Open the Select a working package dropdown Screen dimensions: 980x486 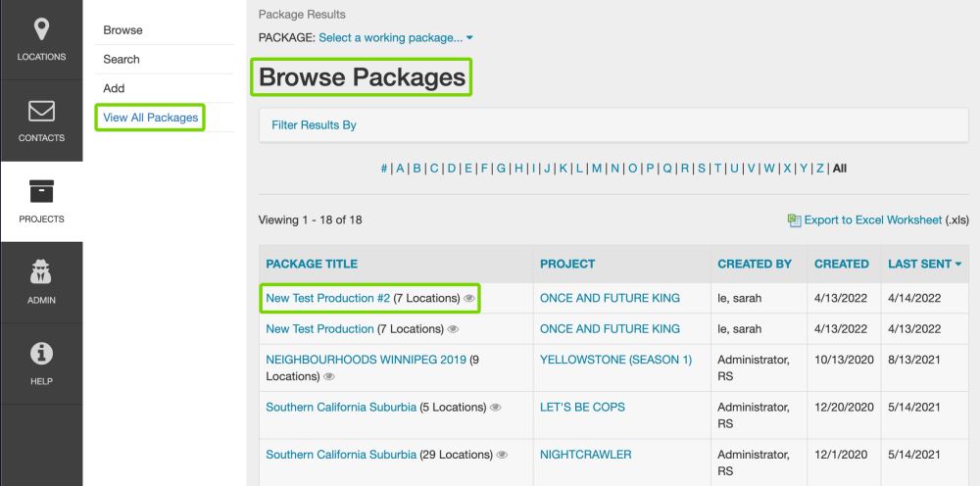(396, 37)
